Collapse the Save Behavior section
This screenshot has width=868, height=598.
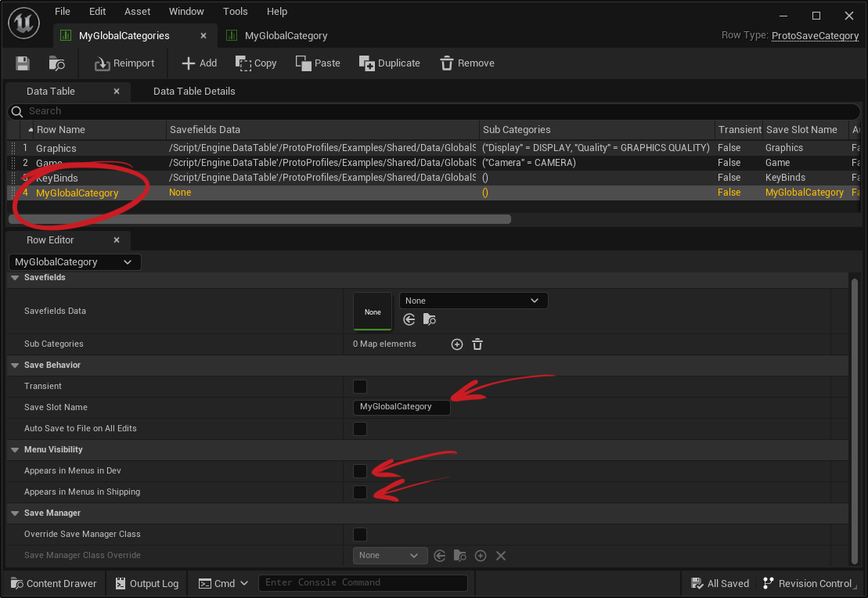(x=16, y=366)
